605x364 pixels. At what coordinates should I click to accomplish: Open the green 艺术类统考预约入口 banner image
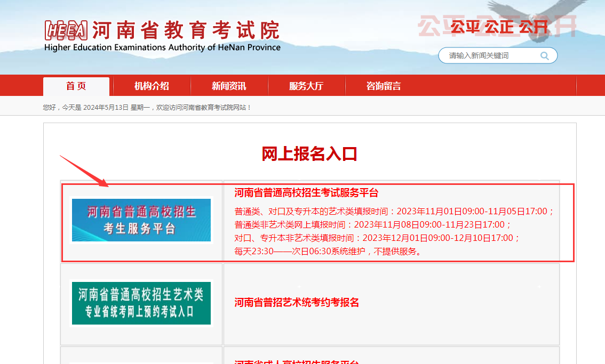[x=141, y=303]
